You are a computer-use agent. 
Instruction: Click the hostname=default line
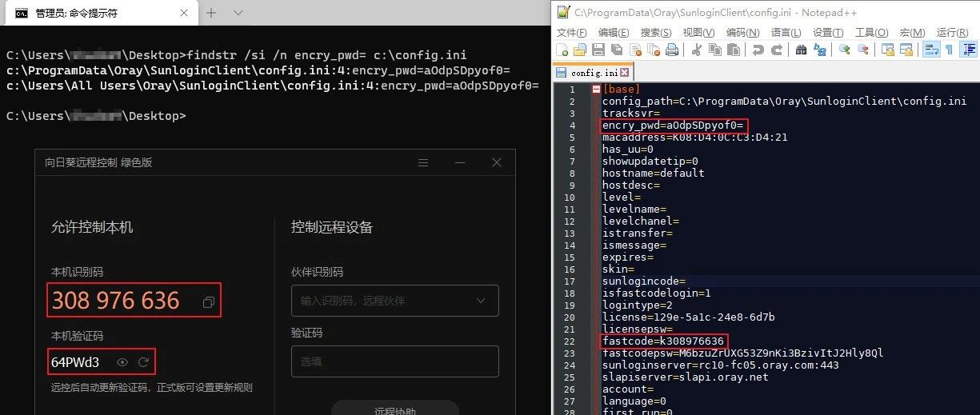654,174
